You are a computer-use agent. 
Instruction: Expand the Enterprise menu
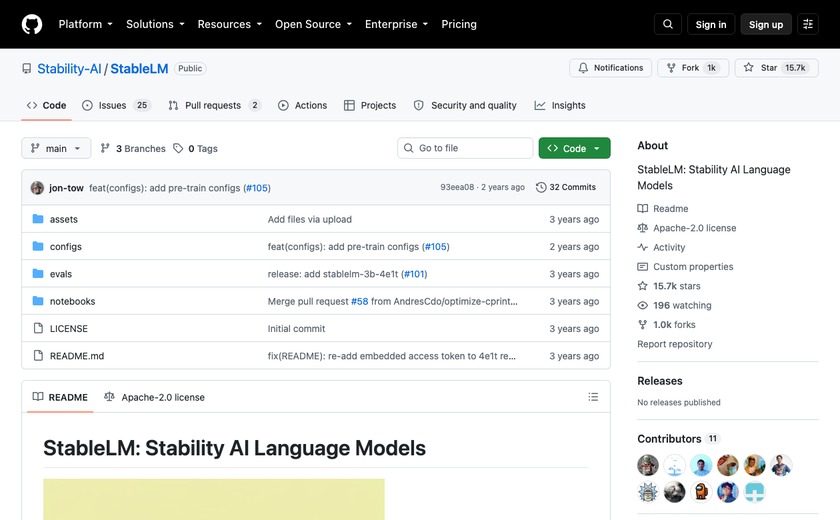pos(396,24)
